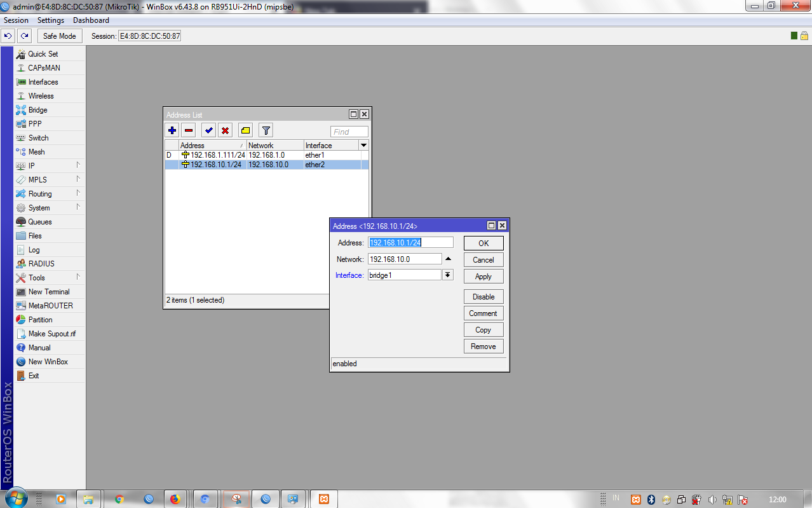Open Quick Set in the sidebar
Viewport: 812px width, 508px height.
(50, 54)
